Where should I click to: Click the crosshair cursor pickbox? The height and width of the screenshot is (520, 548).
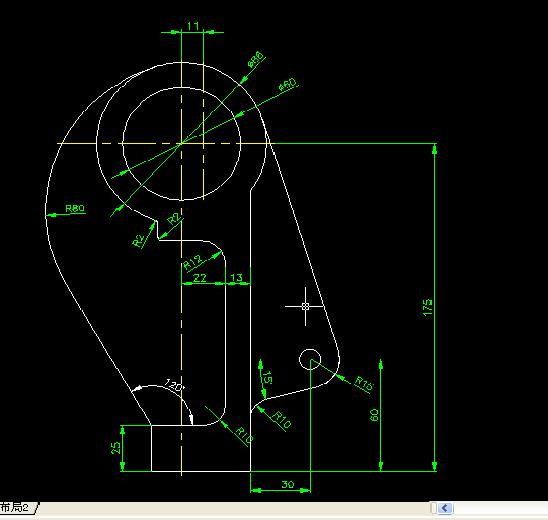(305, 306)
